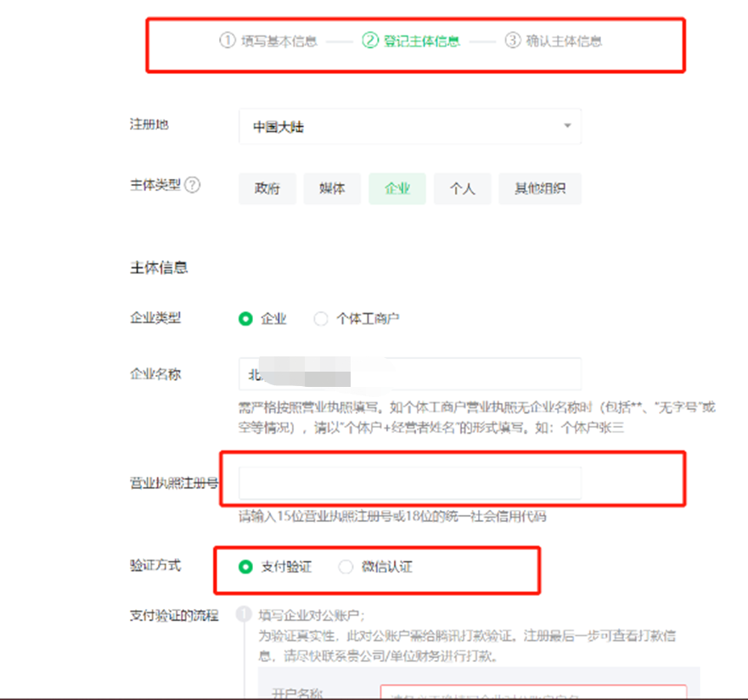The height and width of the screenshot is (700, 748).
Task: Pick the highlighted 企业 subject type button
Action: pos(397,189)
